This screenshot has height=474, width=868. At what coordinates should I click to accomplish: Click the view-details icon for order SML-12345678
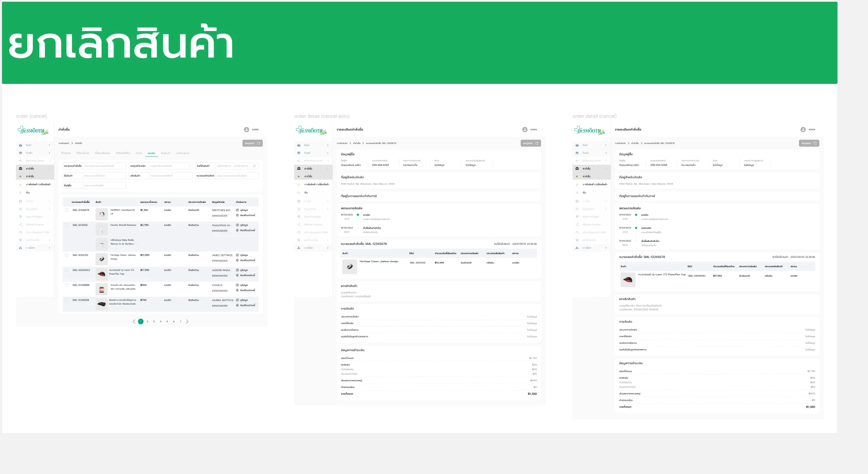click(x=237, y=210)
